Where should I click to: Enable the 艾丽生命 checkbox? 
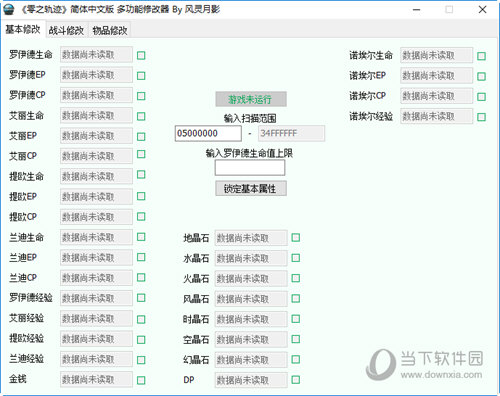click(141, 116)
